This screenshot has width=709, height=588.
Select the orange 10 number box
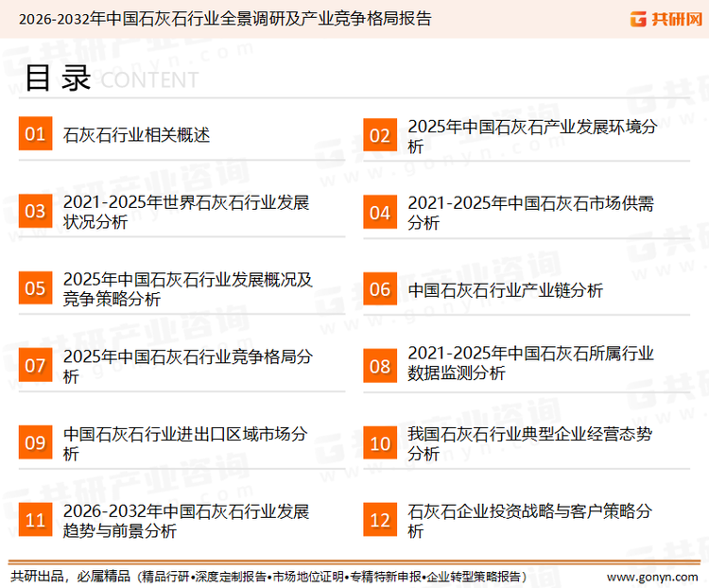click(380, 442)
